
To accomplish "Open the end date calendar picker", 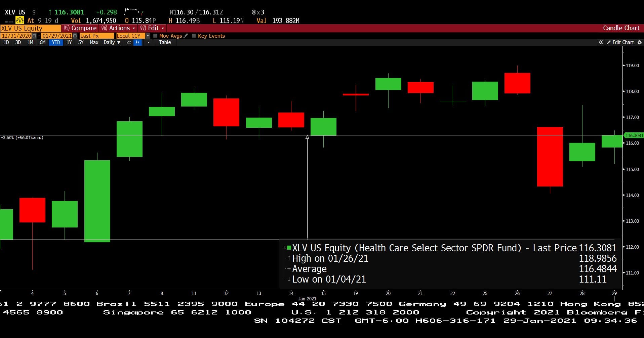I will [75, 36].
